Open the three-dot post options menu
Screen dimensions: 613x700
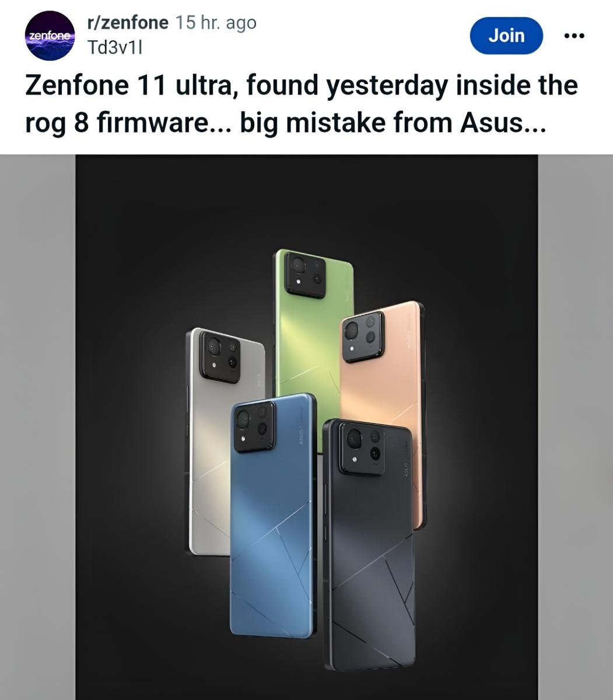[575, 36]
